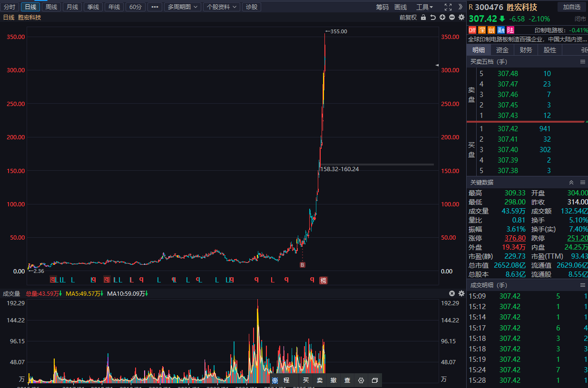The width and height of the screenshot is (588, 388).
Task: Zoom out the chart with minus icon
Action: 451,18
